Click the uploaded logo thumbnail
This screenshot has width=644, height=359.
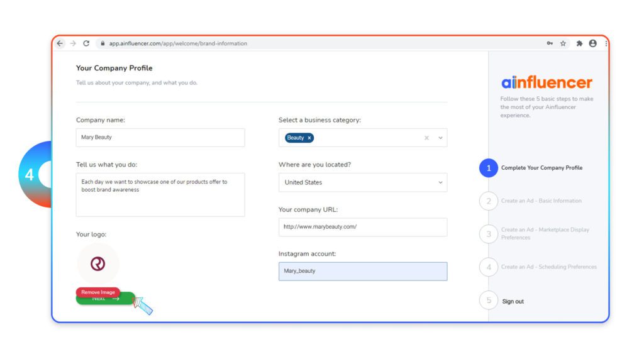[x=97, y=263]
